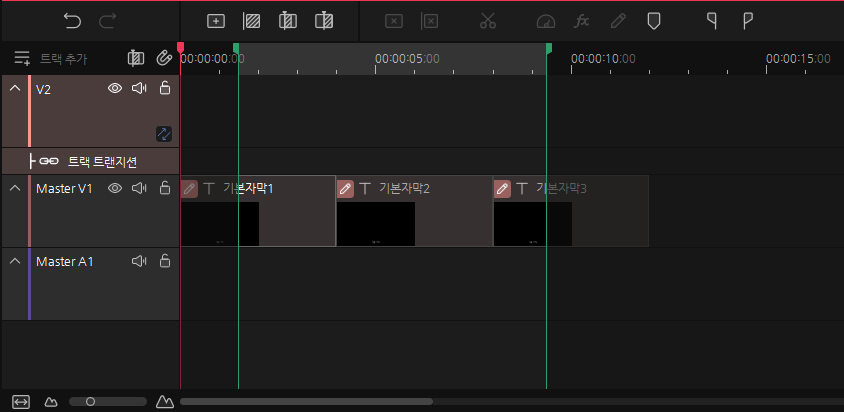
Task: Click the add clip plus icon
Action: 216,20
